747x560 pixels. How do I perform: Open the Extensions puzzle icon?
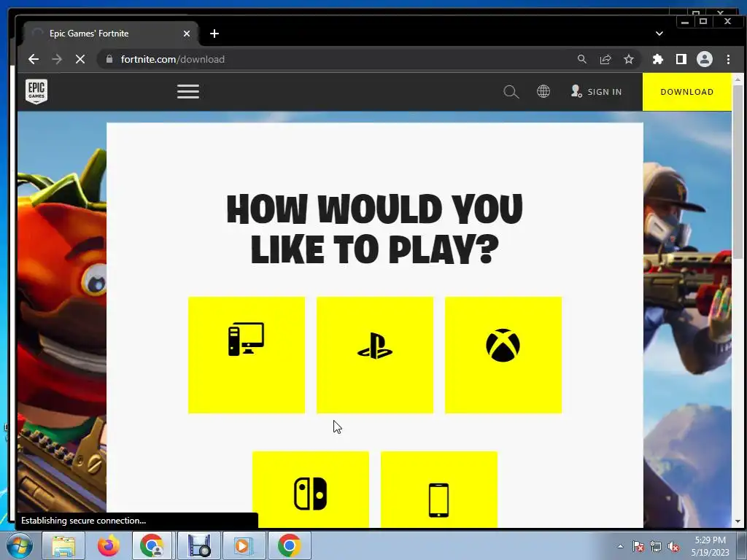(x=658, y=59)
